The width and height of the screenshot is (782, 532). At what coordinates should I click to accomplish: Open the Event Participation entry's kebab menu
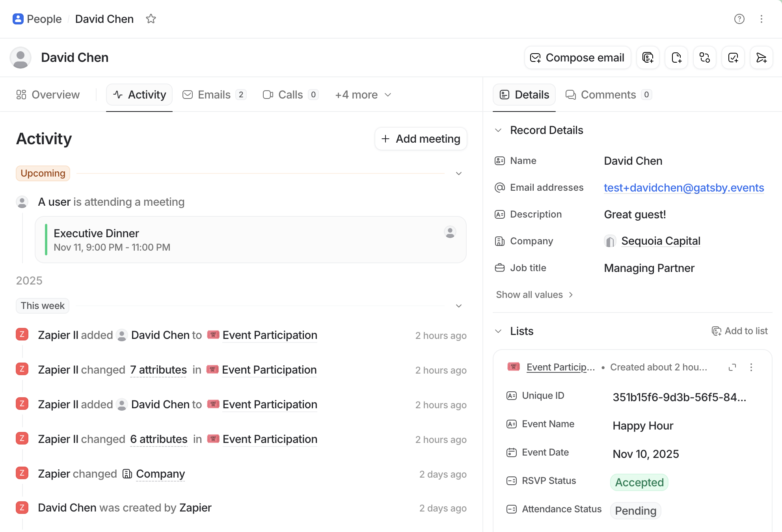coord(752,367)
